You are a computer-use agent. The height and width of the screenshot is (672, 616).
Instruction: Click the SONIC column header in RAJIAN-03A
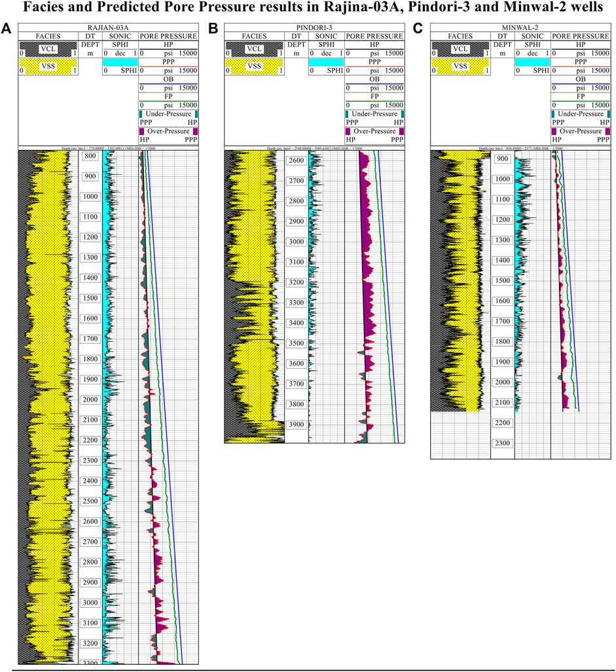coord(120,36)
